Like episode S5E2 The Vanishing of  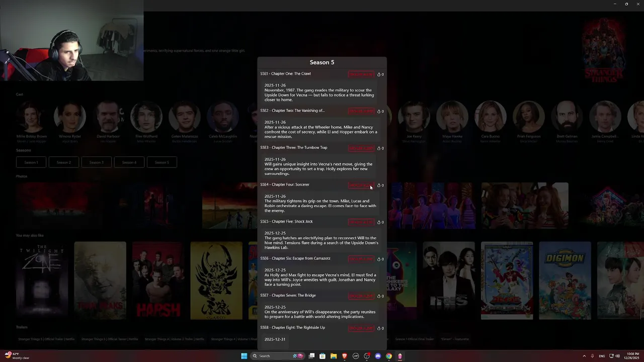click(x=379, y=111)
